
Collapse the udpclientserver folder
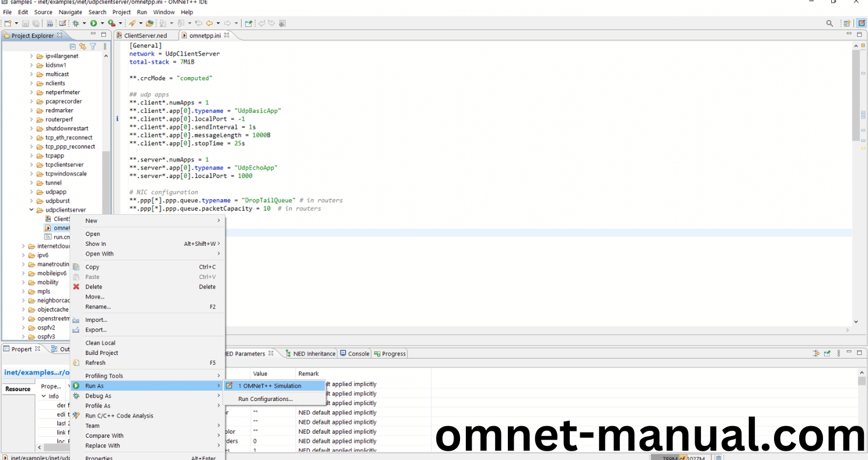click(x=32, y=210)
